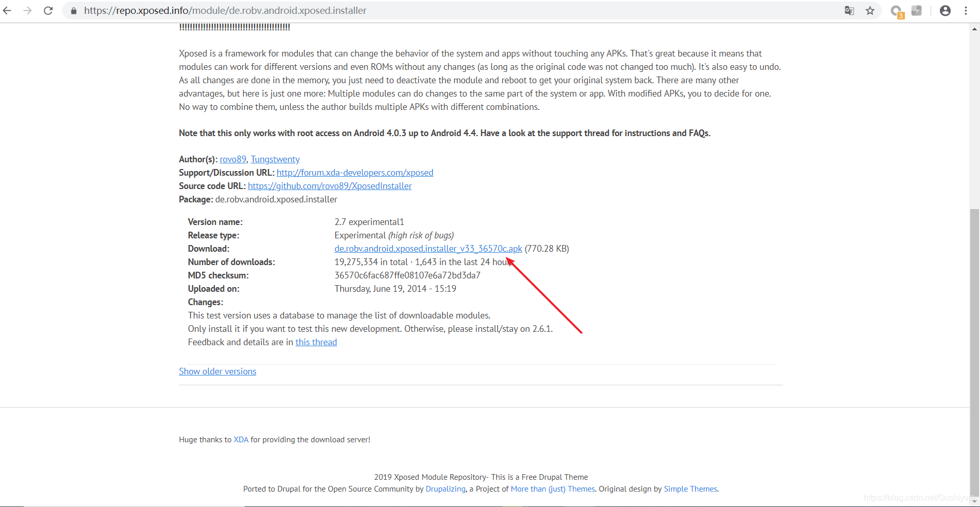View site security lock info
This screenshot has height=507, width=980.
(x=74, y=11)
